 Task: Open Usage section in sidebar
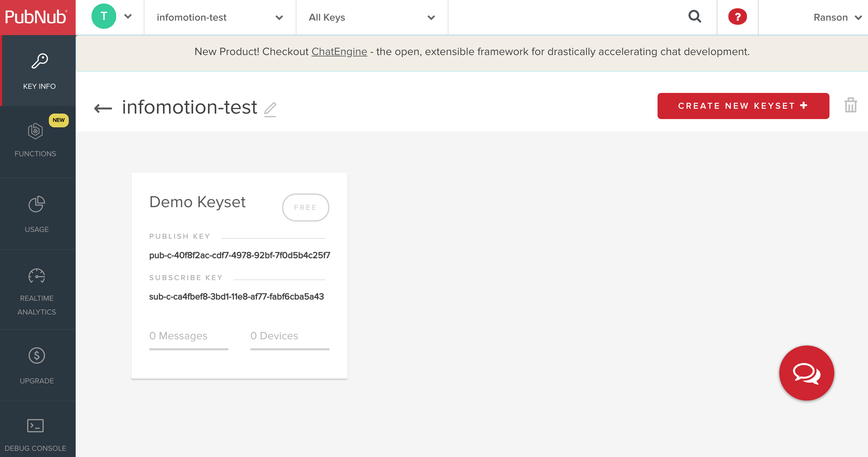tap(36, 214)
